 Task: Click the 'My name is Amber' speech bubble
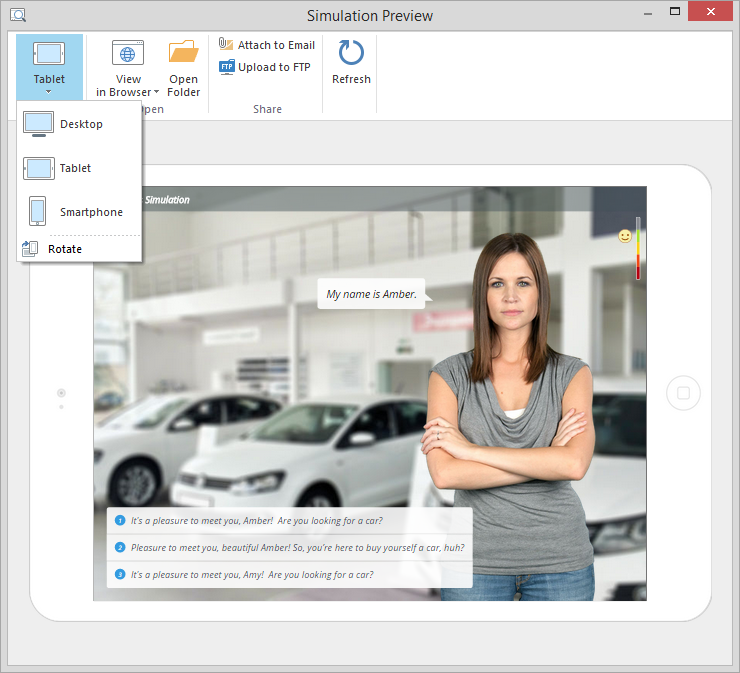point(371,294)
